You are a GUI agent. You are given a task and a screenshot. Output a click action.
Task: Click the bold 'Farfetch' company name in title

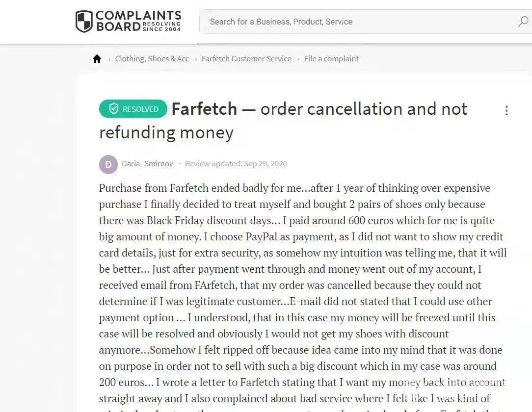[x=204, y=109]
